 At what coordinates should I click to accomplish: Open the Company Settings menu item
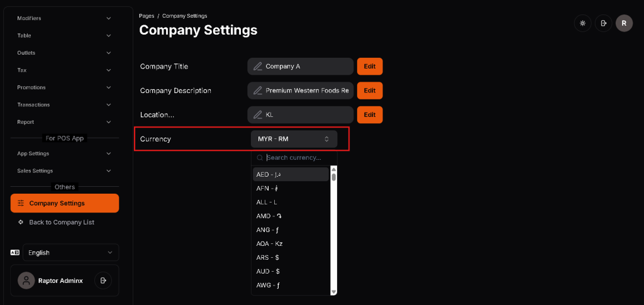[64, 203]
